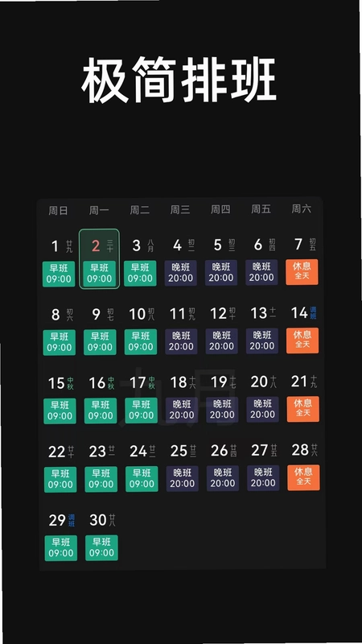Tap the 早班 shift on the 9th
362x644 pixels.
[x=100, y=341]
